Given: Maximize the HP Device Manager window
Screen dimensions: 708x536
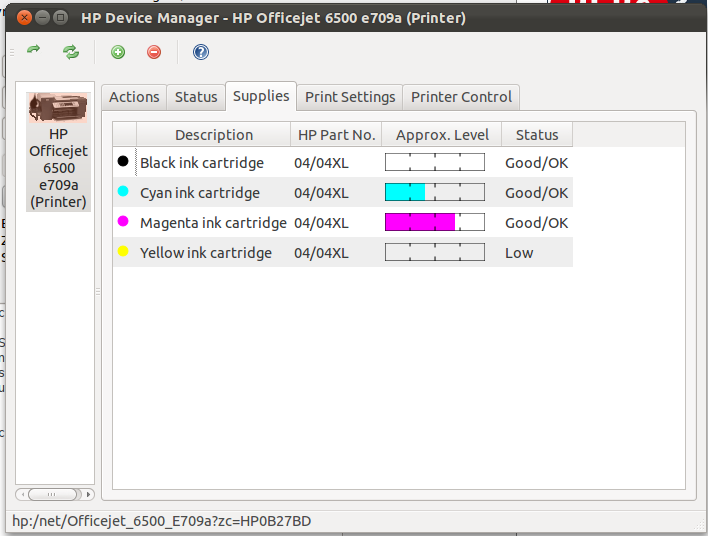Looking at the screenshot, I should pos(61,18).
